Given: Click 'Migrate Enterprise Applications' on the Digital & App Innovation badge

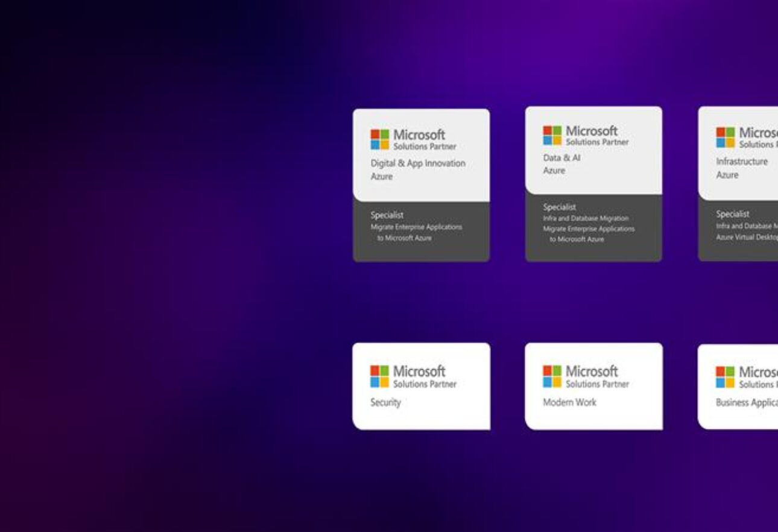Looking at the screenshot, I should click(x=416, y=227).
